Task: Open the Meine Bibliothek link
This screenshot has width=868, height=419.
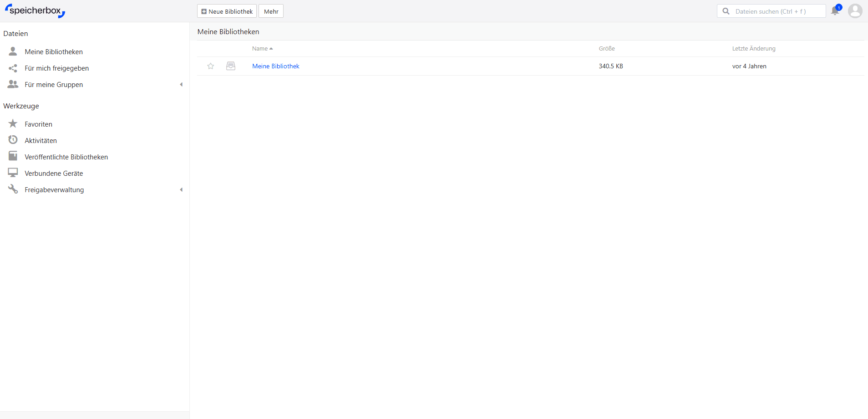Action: point(275,66)
